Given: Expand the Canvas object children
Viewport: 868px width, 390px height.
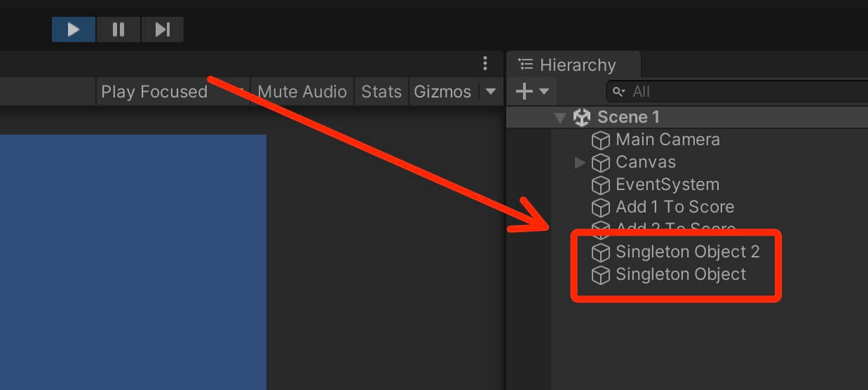Looking at the screenshot, I should tap(580, 163).
